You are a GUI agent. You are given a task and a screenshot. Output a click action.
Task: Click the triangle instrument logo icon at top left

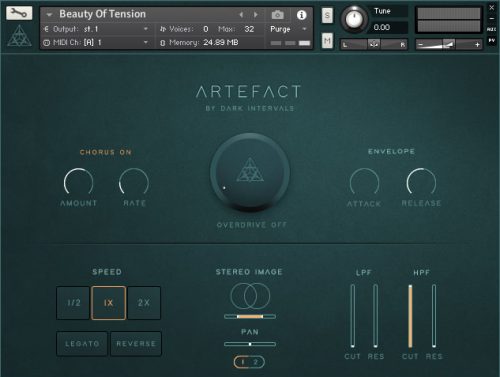[x=19, y=36]
